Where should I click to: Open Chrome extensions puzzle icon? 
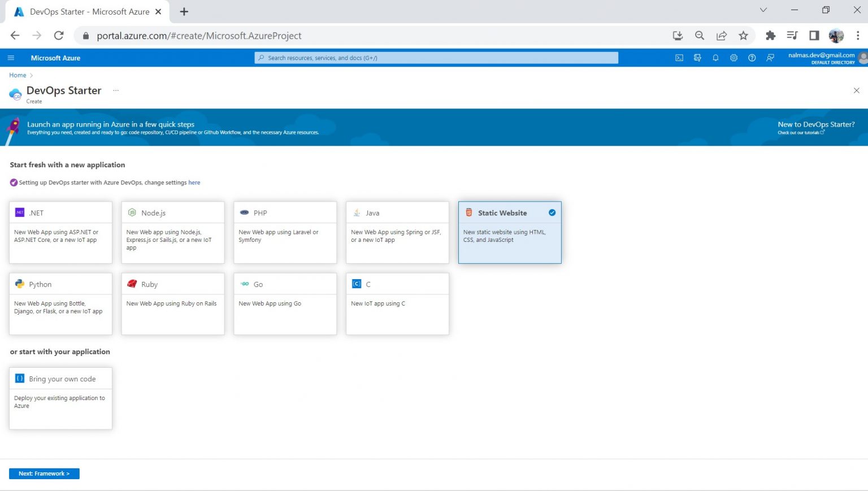(770, 36)
